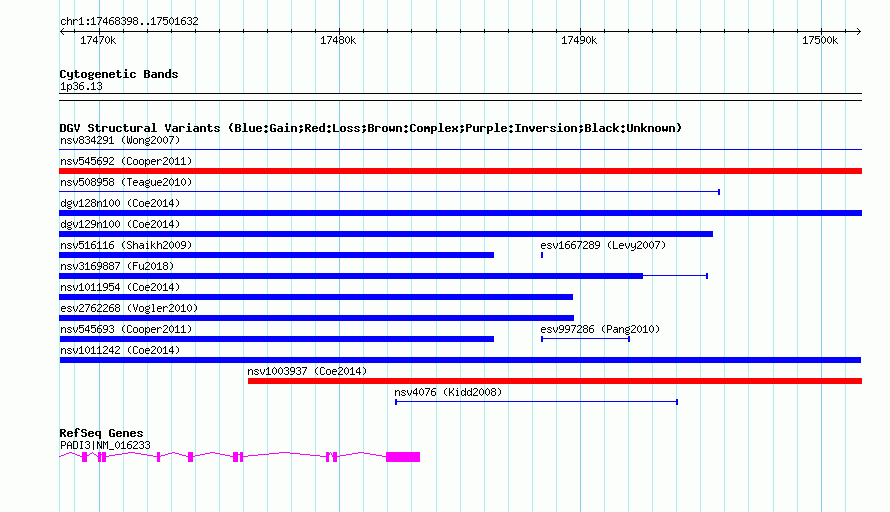Select the nsv545693 (Cooper2011) gain bar
The height and width of the screenshot is (512, 890).
coord(276,339)
